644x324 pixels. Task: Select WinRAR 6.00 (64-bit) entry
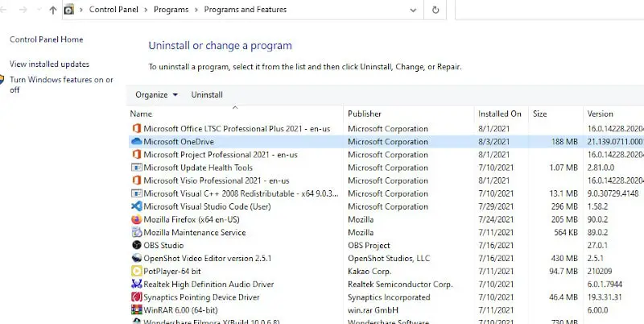point(180,310)
